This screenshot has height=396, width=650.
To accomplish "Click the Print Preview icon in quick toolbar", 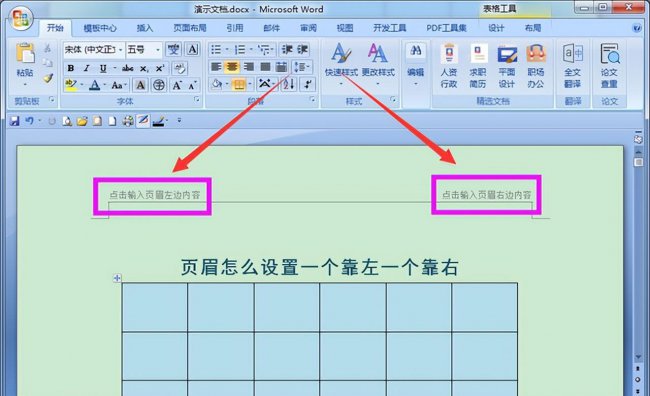I will click(67, 121).
